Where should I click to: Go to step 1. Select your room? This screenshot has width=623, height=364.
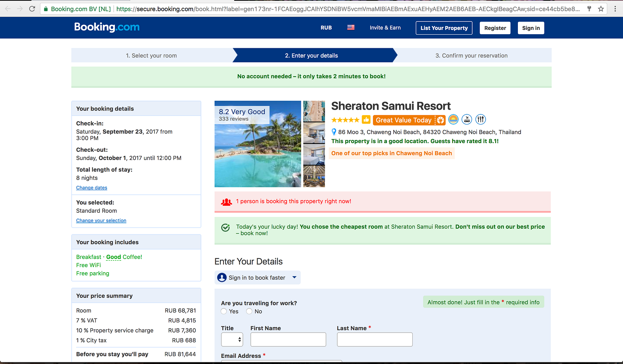(x=151, y=56)
